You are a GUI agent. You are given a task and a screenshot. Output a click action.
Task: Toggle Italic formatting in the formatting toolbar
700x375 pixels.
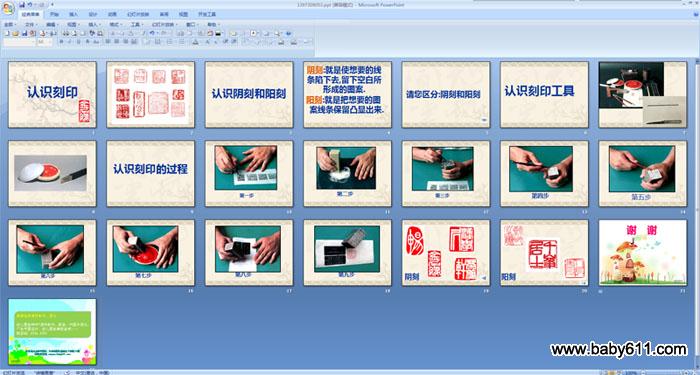(70, 42)
